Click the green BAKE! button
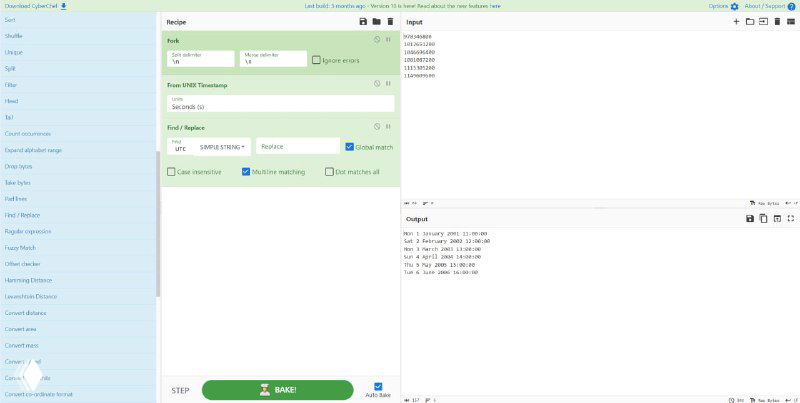This screenshot has height=403, width=800. [x=278, y=390]
